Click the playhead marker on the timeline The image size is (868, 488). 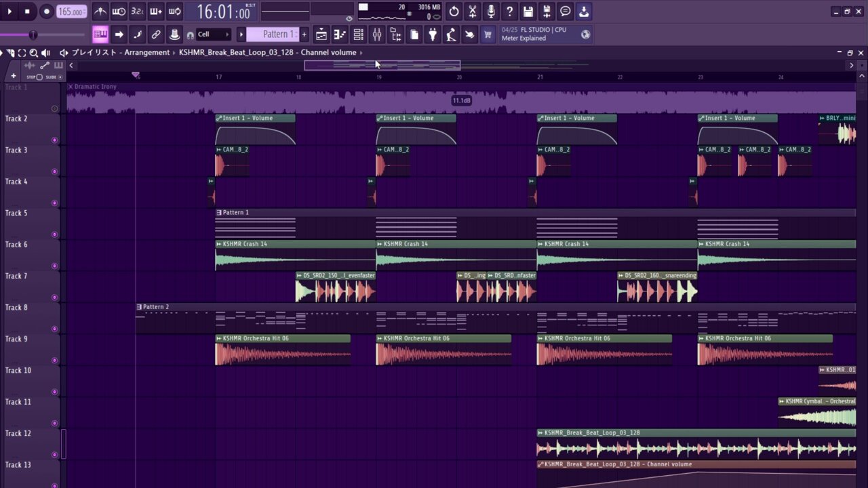tap(136, 75)
